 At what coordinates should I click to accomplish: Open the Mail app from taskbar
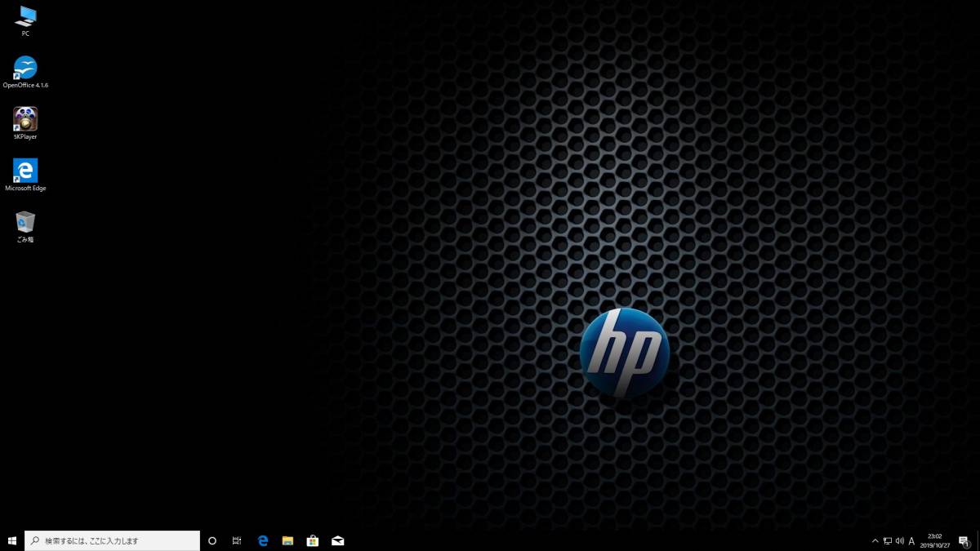[x=337, y=540]
